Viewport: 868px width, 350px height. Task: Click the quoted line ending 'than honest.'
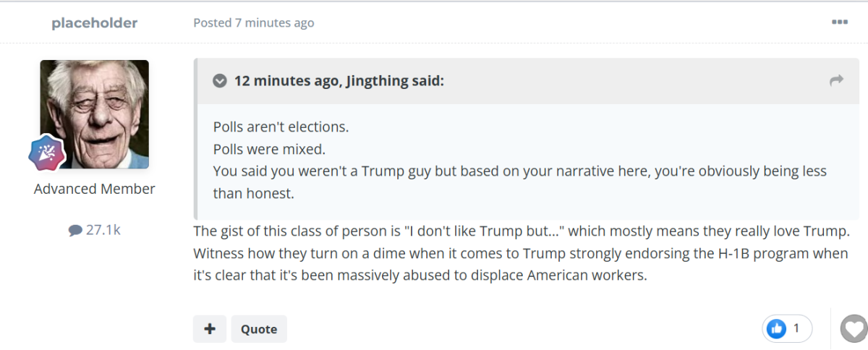click(x=254, y=194)
